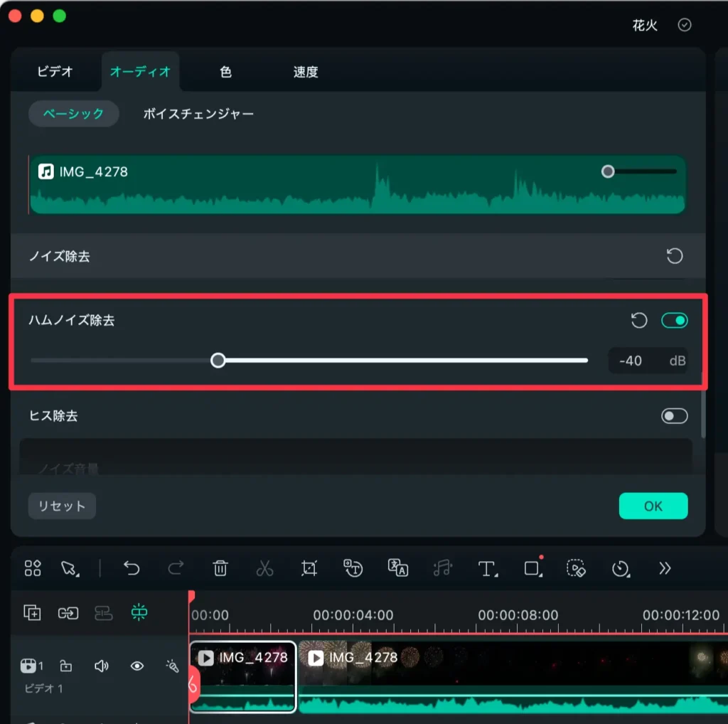This screenshot has height=724, width=728.
Task: Mute the ビデオ 1 track speaker
Action: tap(102, 666)
